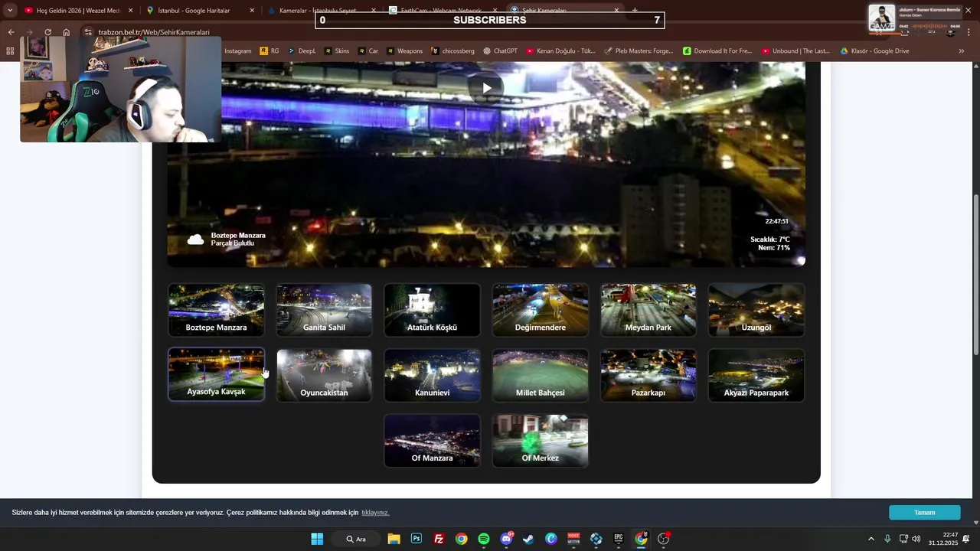Open the Weapons bookmark folder
Screen dimensions: 980x551
tap(404, 51)
